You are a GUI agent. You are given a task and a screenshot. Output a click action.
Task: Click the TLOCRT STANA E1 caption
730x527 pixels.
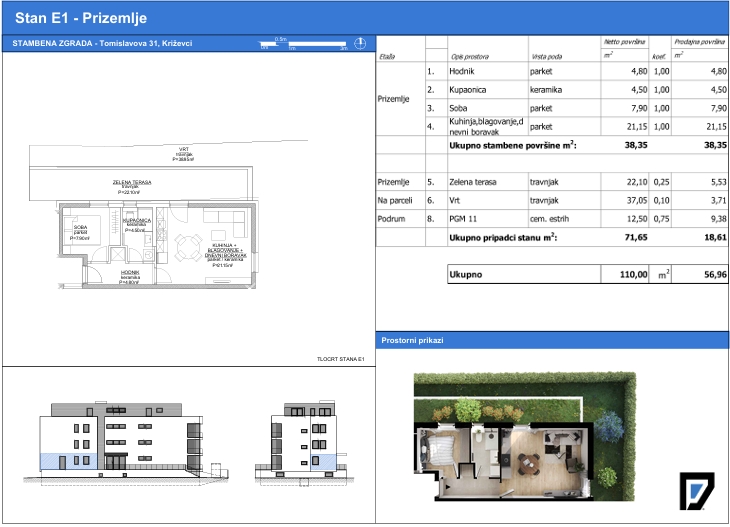(x=341, y=359)
